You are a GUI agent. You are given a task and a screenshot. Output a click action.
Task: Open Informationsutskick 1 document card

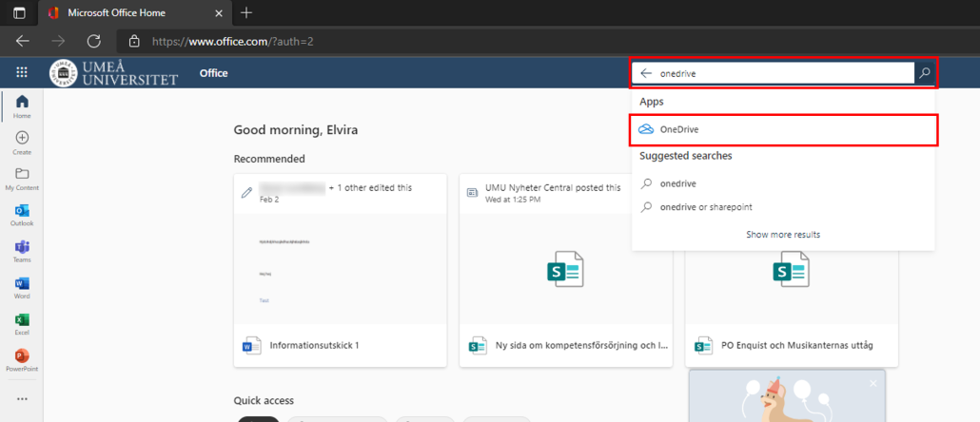pos(340,270)
